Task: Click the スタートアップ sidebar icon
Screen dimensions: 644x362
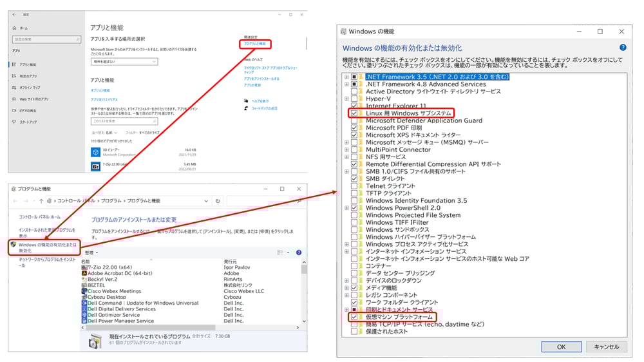Action: pyautogui.click(x=14, y=122)
